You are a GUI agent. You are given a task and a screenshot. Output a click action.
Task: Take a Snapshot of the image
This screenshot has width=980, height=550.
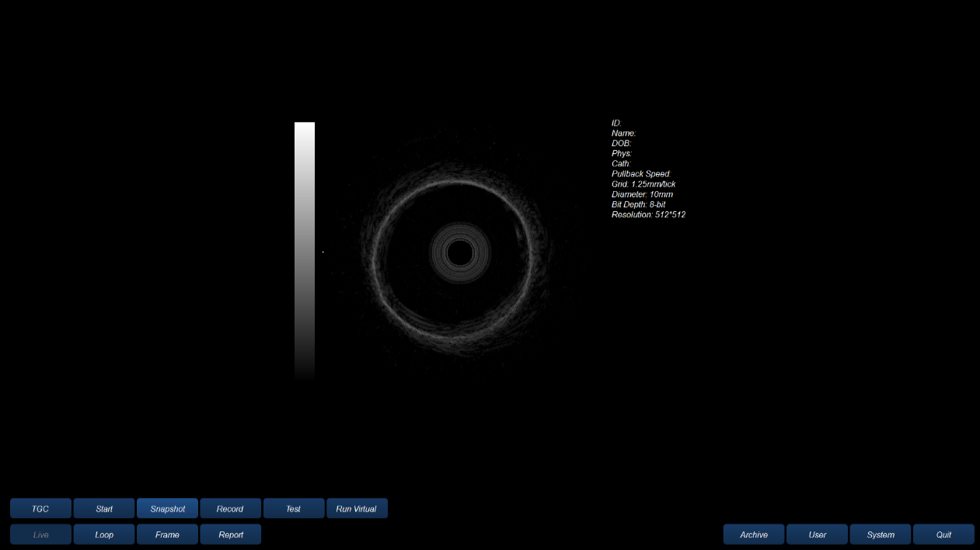coord(167,509)
